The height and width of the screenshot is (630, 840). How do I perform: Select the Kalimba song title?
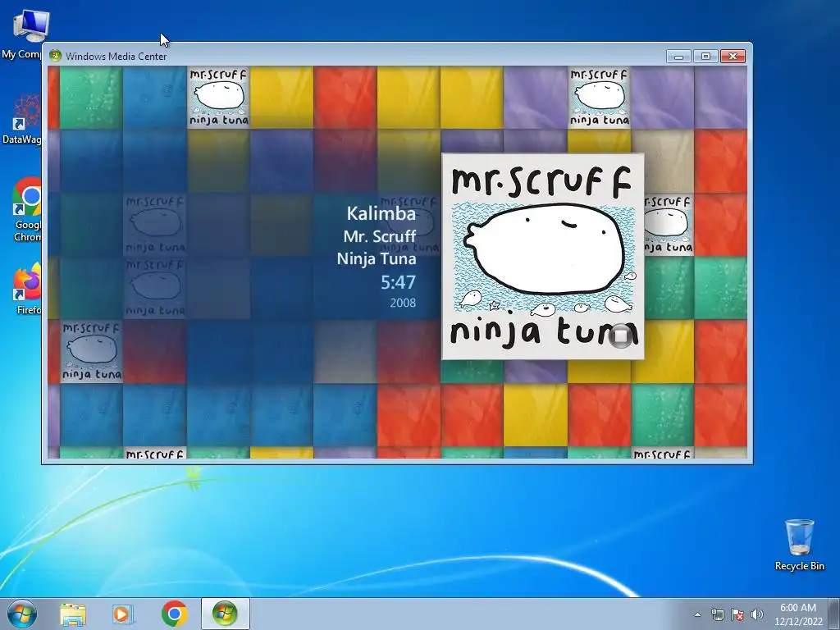(381, 214)
